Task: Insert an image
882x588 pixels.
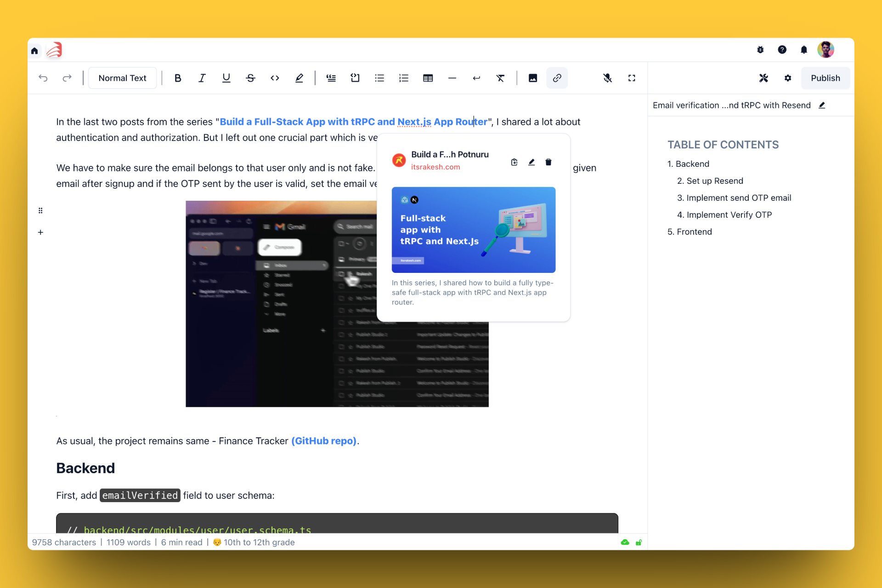Action: pos(532,78)
